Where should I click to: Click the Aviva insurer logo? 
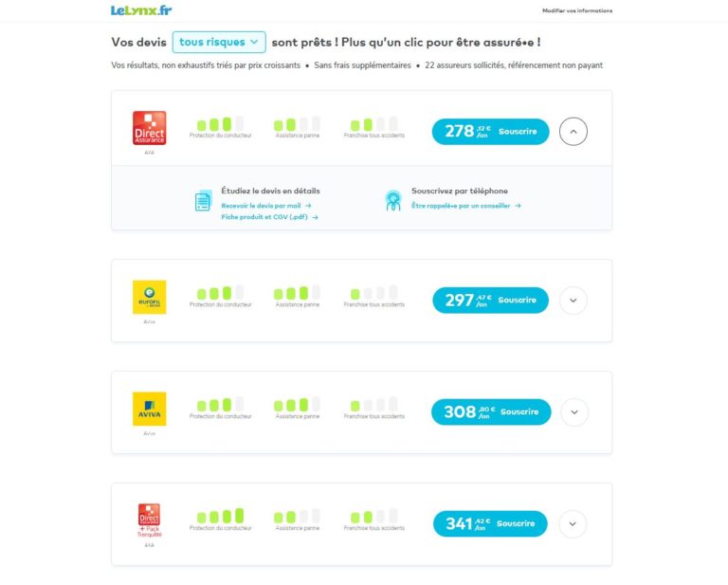(150, 409)
